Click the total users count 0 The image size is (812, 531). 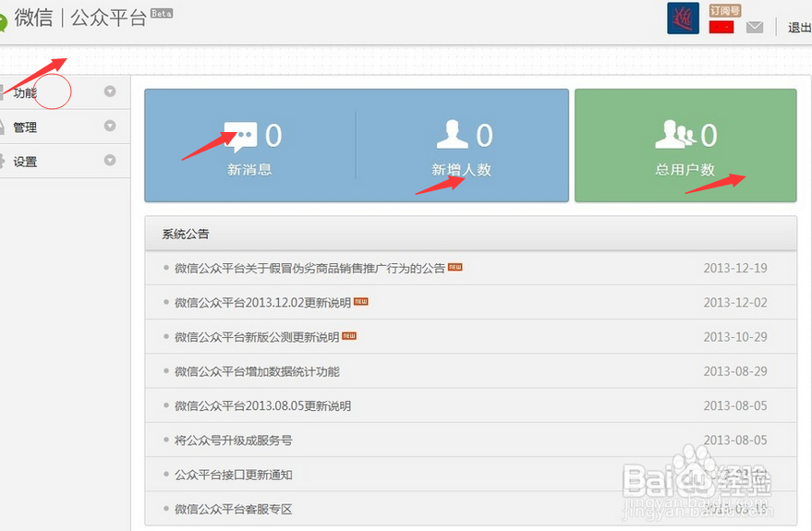tap(709, 136)
